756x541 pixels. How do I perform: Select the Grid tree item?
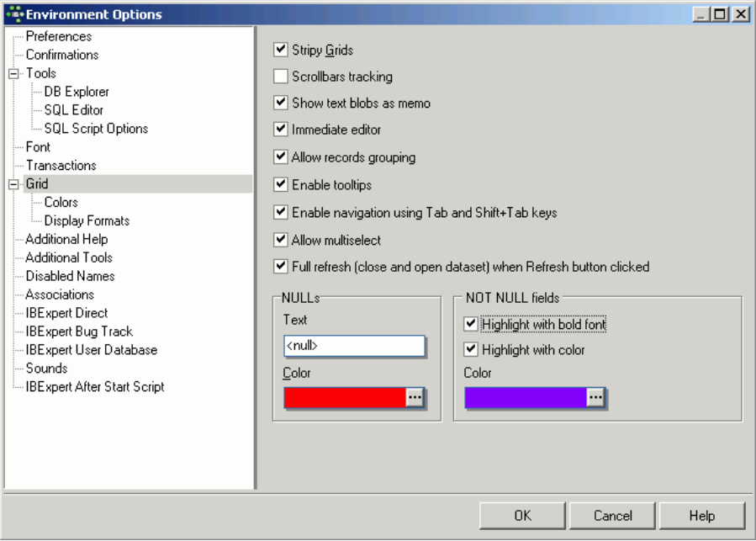[37, 184]
